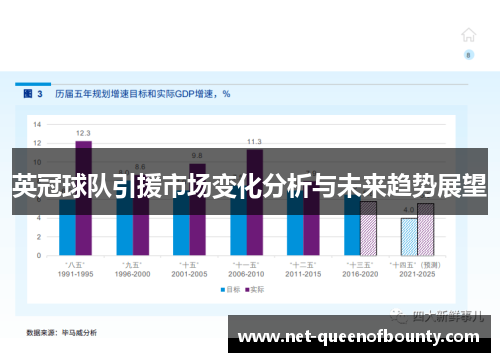Click the y-axis value 0
The image size is (500, 362).
point(39,256)
